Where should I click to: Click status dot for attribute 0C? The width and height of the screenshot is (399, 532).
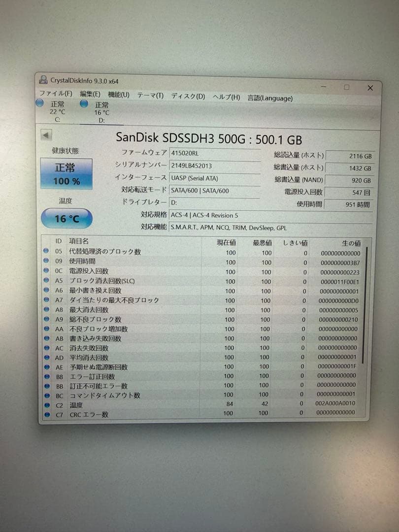[x=46, y=270]
